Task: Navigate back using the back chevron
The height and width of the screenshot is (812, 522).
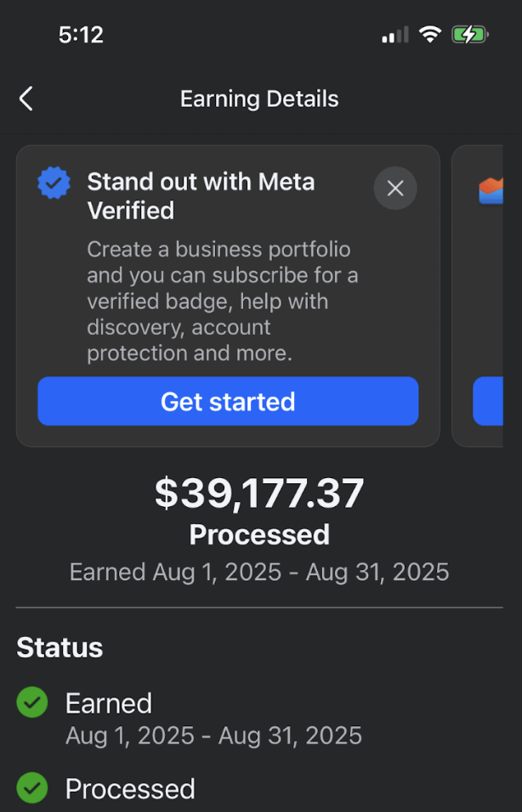Action: tap(25, 99)
